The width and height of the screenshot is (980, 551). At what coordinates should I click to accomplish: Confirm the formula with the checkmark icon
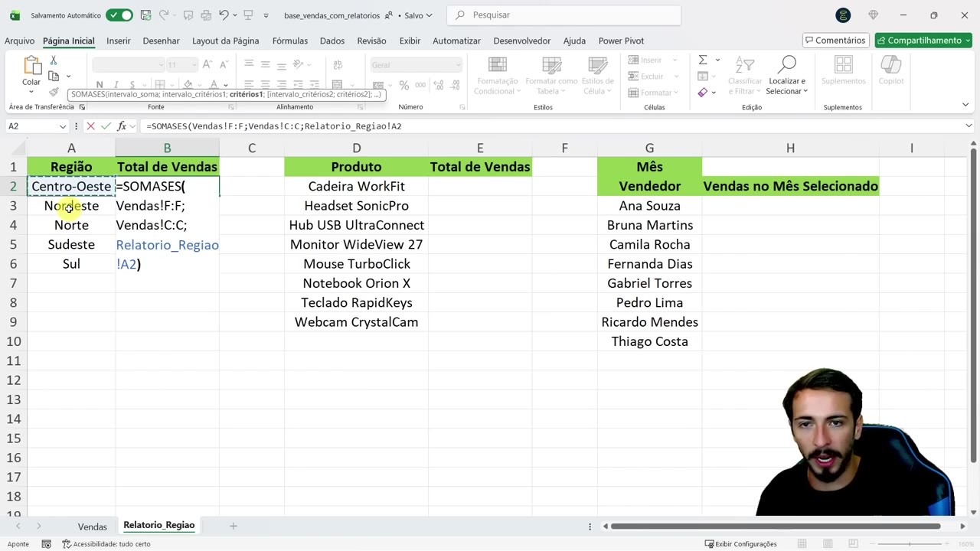tap(106, 126)
